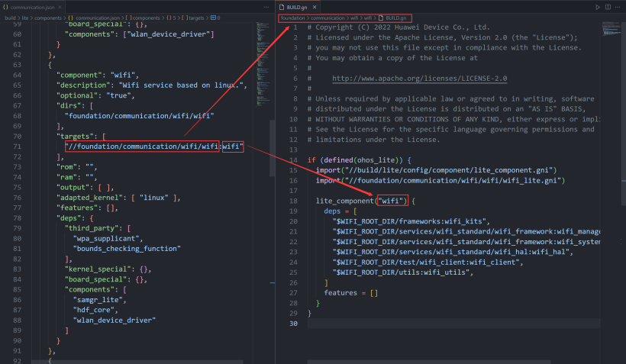Click the left editor's minimap
Screen dimensions: 626x364
click(x=263, y=64)
